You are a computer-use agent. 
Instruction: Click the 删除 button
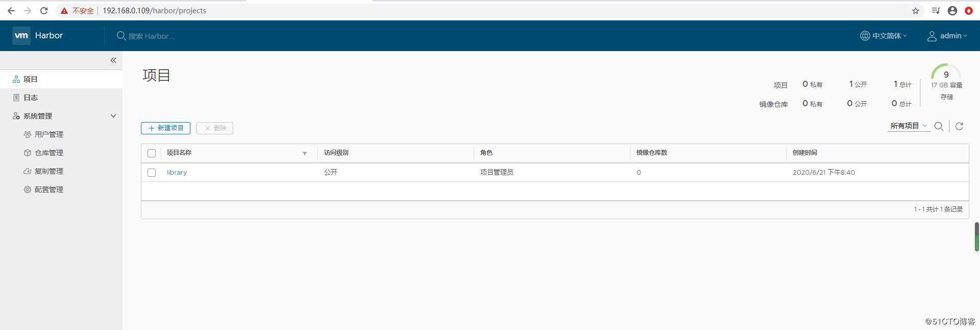pyautogui.click(x=215, y=128)
